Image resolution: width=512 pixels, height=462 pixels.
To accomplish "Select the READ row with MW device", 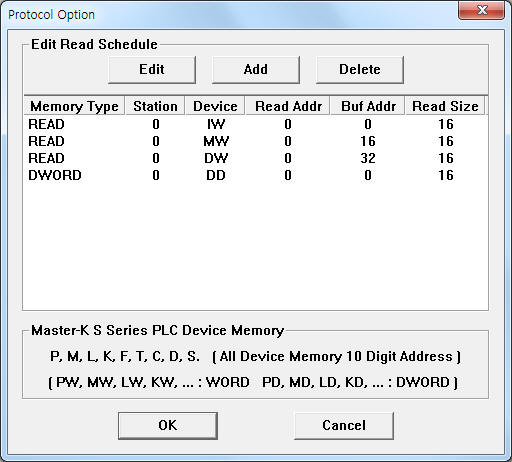I will point(255,141).
